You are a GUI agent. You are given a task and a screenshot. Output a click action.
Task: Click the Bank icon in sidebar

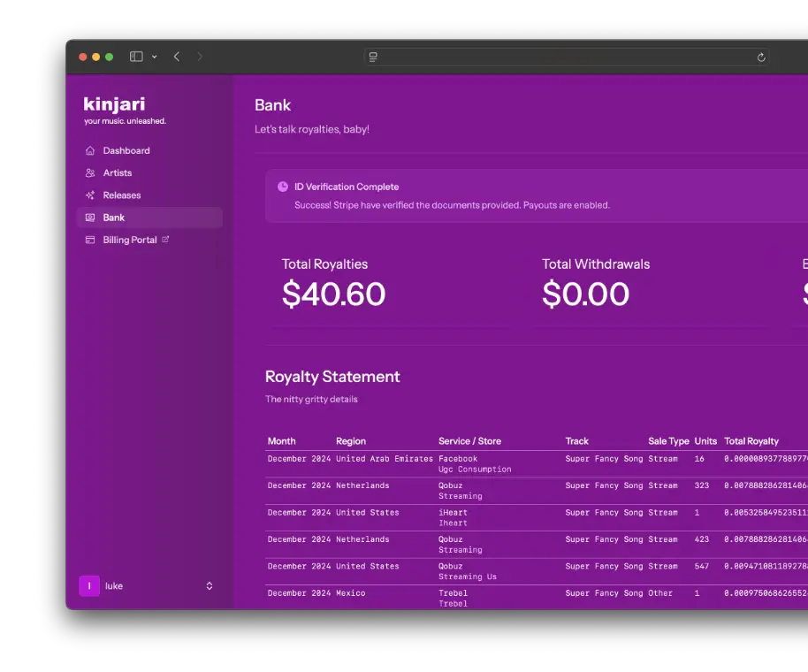[90, 218]
